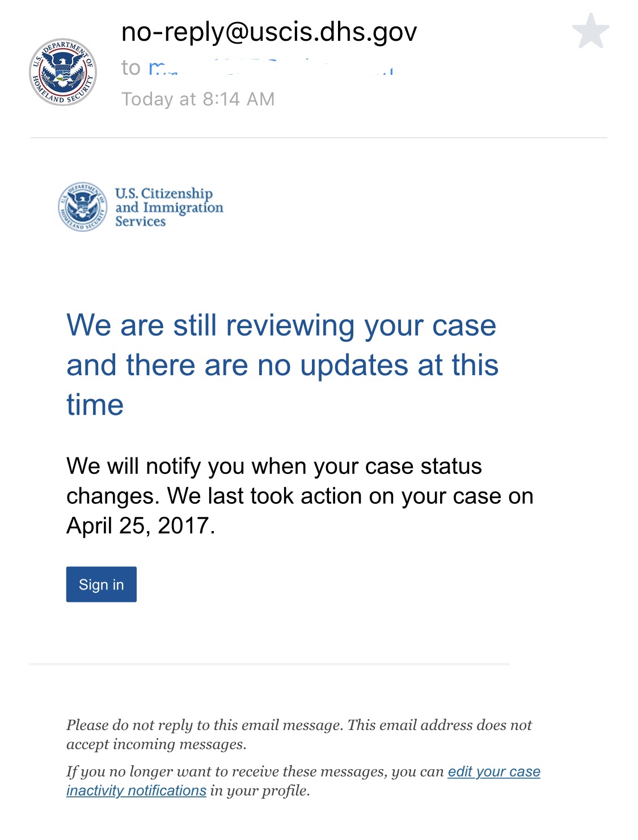
Task: Open the 'edit your case' link
Action: [494, 771]
